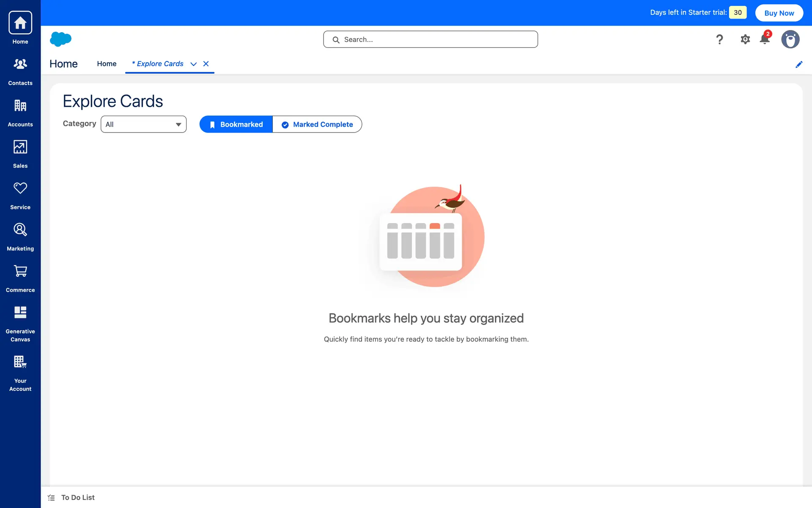The width and height of the screenshot is (812, 508).
Task: Expand the Explore Cards tab chevron
Action: 194,64
